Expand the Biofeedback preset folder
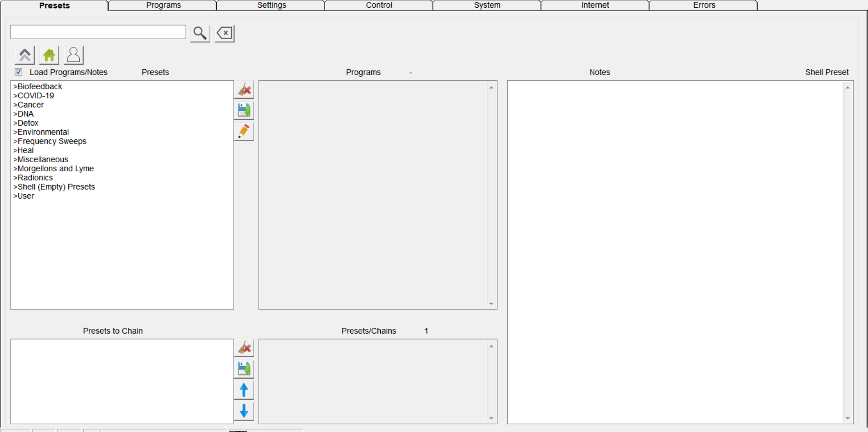 click(x=40, y=87)
